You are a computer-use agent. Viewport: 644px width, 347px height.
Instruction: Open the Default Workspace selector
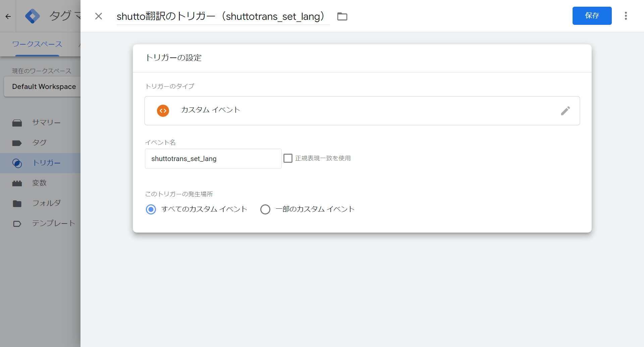coord(42,87)
